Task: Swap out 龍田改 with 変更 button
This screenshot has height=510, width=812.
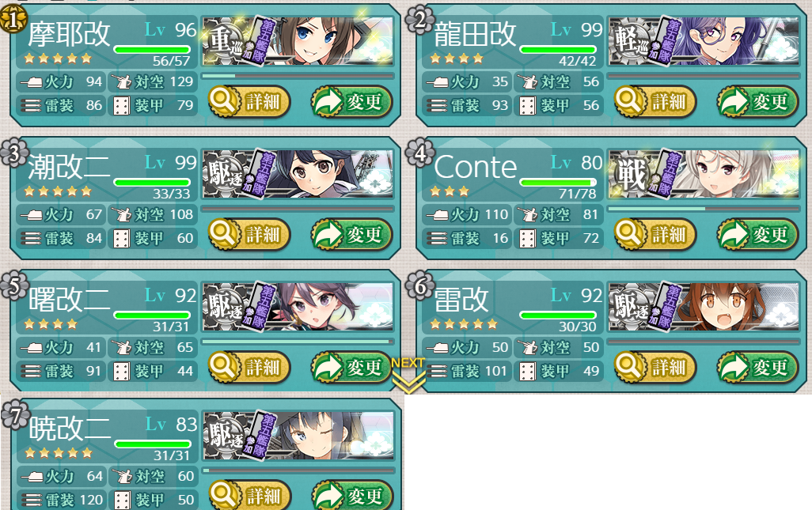Action: (x=757, y=101)
